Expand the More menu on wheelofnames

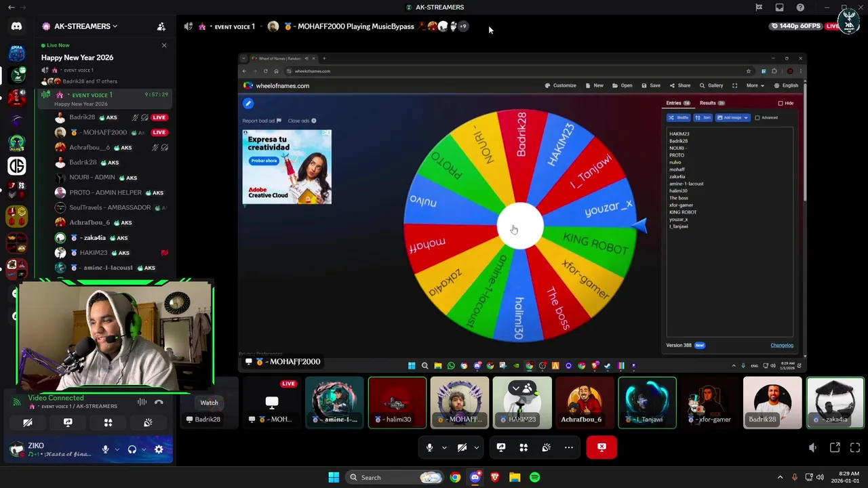(x=755, y=85)
